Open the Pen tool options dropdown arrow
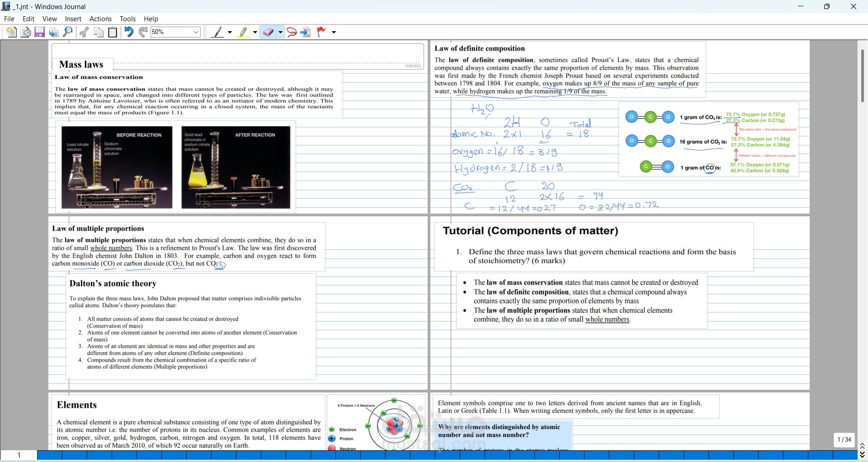Viewport: 868px width, 462px height. 230,32
